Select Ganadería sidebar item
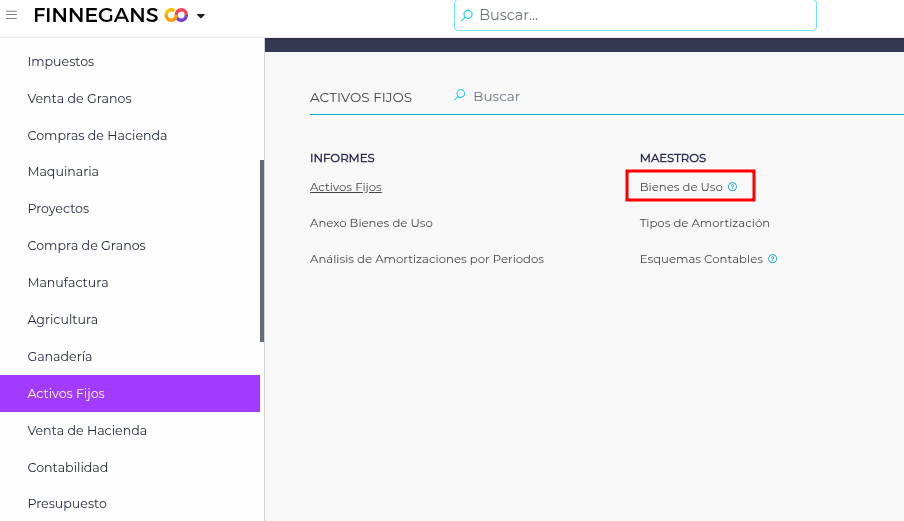 60,357
